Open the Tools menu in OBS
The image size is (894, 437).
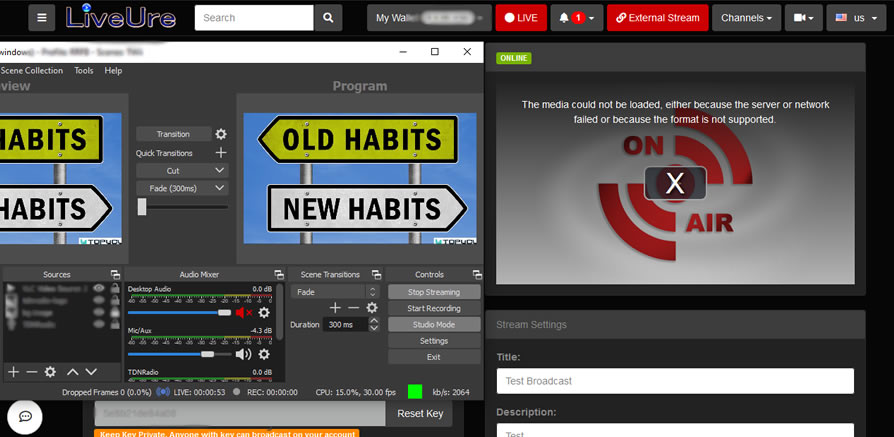click(x=84, y=71)
